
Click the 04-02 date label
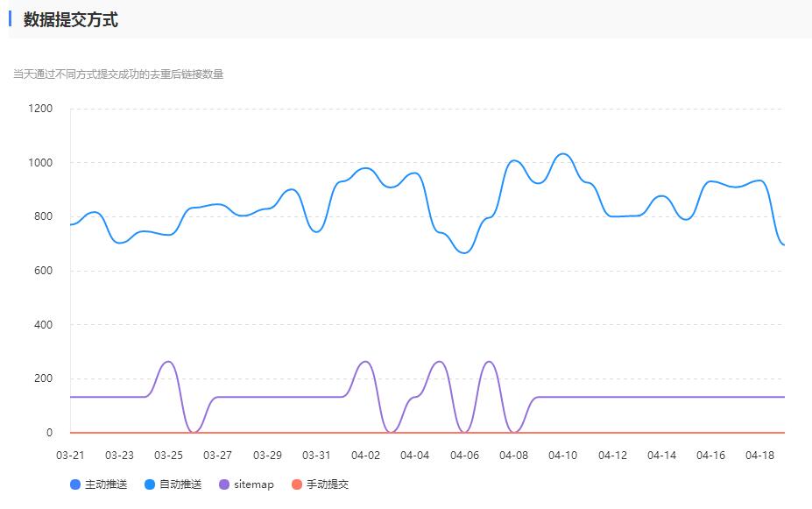click(366, 456)
